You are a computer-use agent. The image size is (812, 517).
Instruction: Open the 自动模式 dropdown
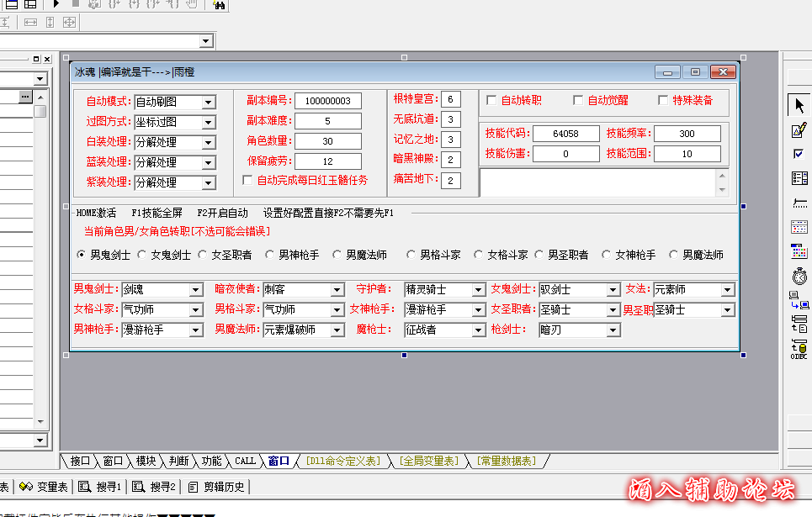[209, 102]
